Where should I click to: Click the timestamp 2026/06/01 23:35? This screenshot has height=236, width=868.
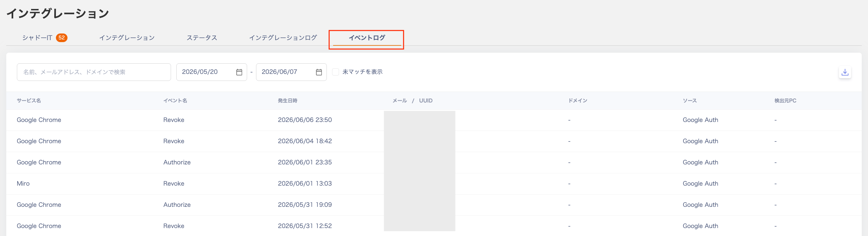tap(305, 162)
